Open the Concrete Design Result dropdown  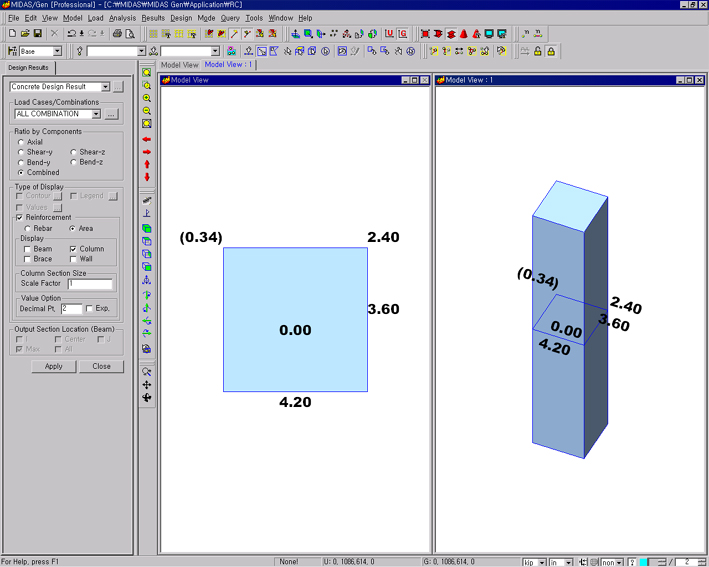(x=105, y=87)
